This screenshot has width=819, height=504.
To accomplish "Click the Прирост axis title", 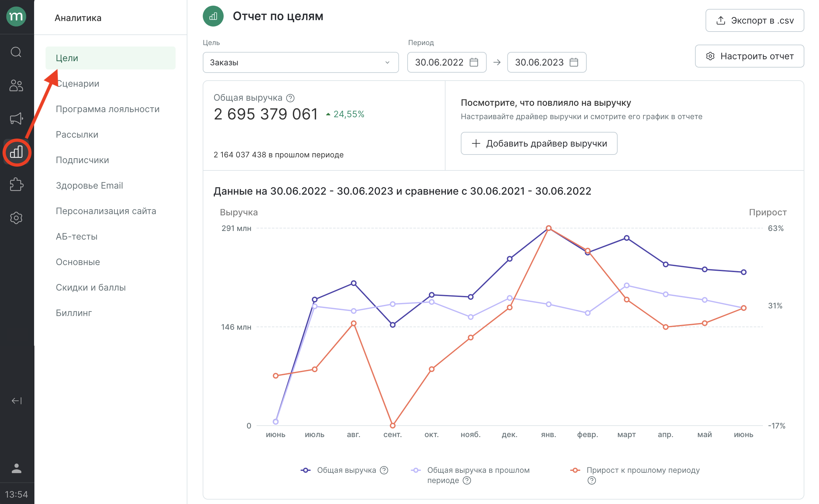I will [x=768, y=212].
